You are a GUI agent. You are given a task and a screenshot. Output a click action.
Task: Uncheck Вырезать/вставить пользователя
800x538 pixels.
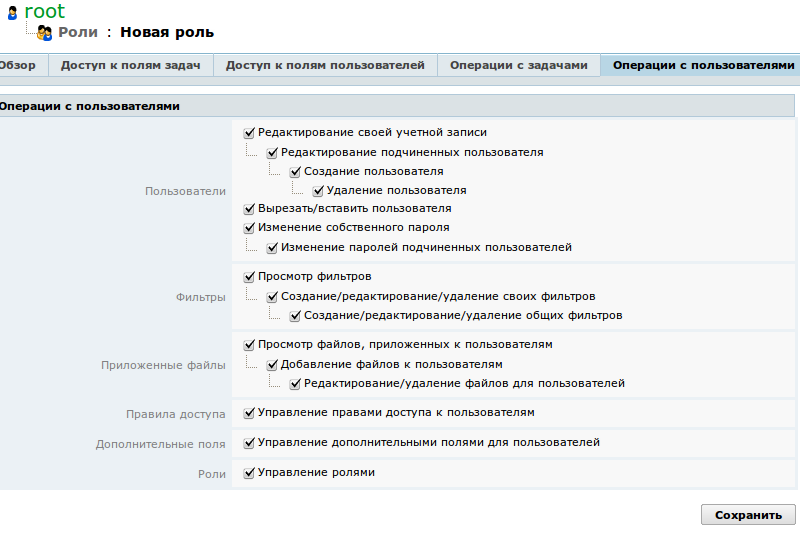click(x=250, y=209)
